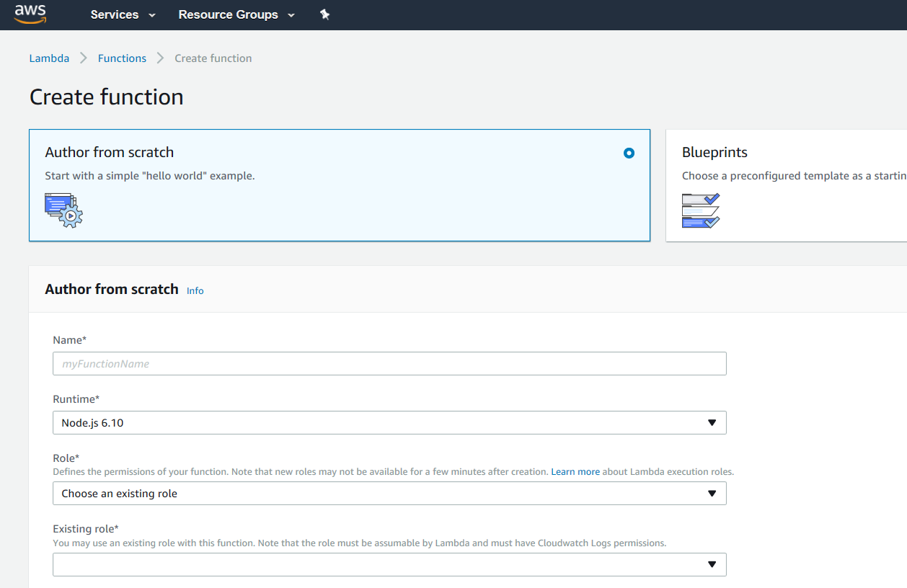This screenshot has width=907, height=588.
Task: Open the Runtime Node.js 6.10 dropdown
Action: coord(389,423)
